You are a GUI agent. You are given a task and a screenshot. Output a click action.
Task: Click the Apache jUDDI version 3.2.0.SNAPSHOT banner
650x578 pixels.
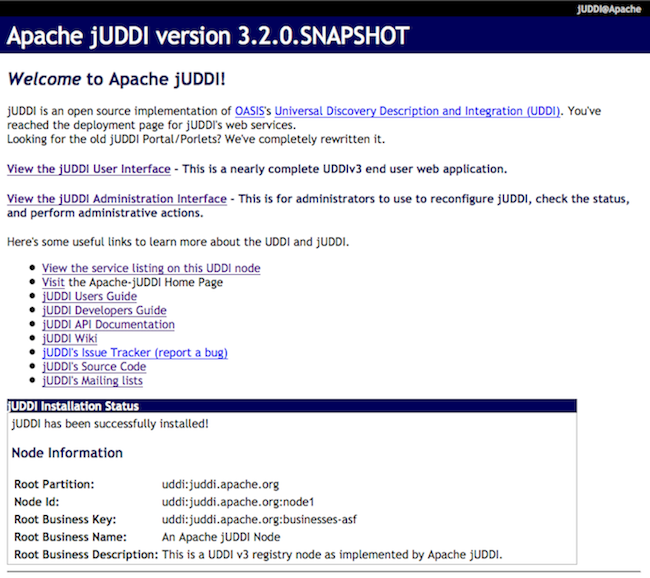208,37
